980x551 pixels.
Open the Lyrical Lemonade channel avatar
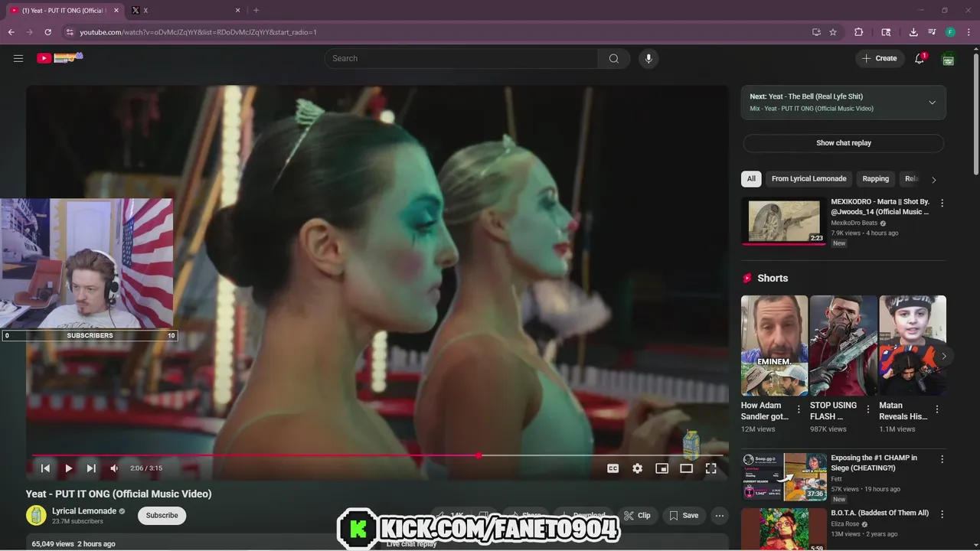click(x=36, y=516)
